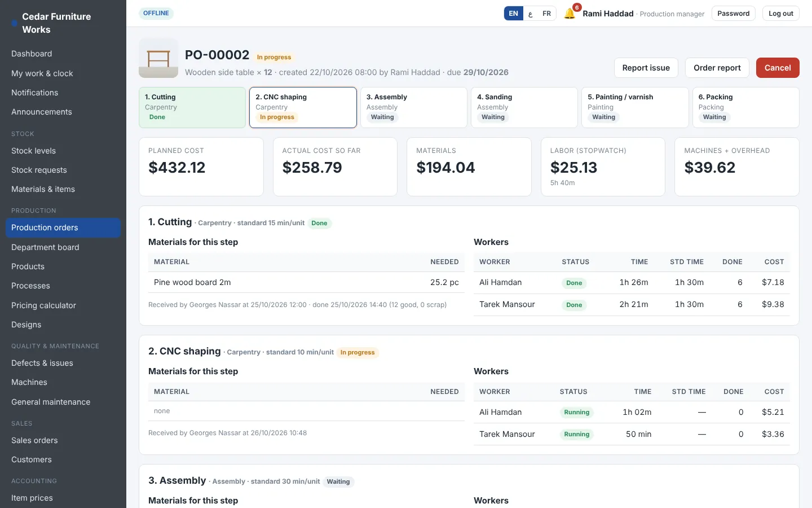
Task: Open the Report issue dialog
Action: coord(646,68)
